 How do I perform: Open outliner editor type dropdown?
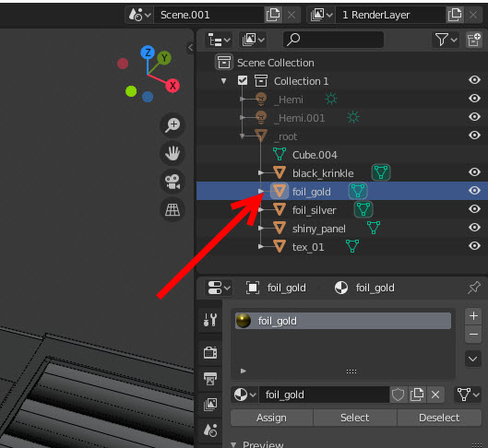tap(219, 40)
